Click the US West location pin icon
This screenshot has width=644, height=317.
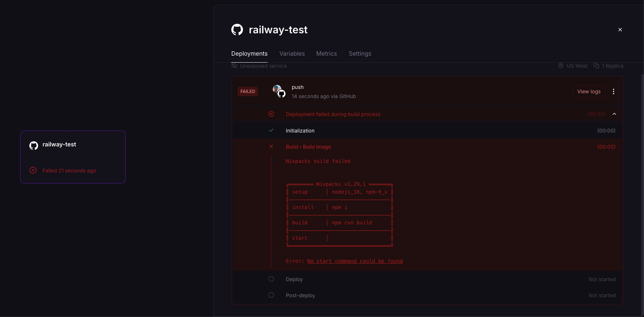pos(560,66)
